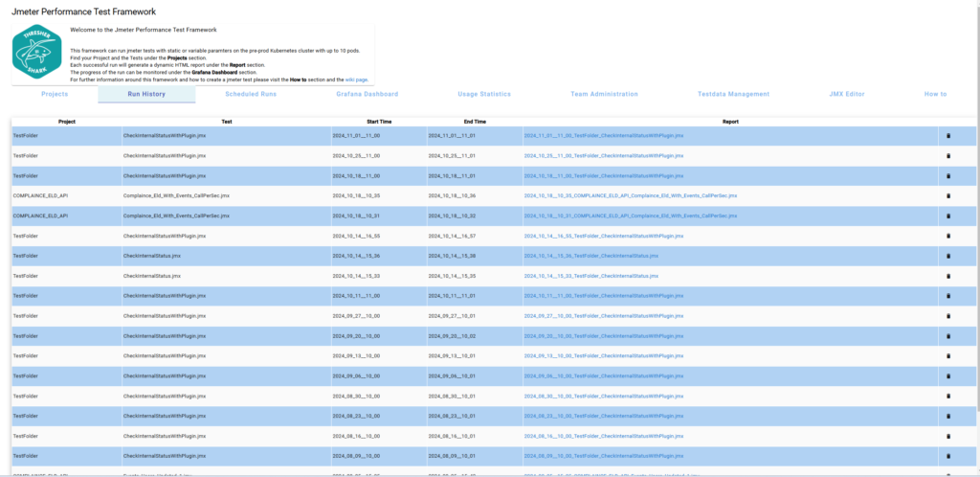980x477 pixels.
Task: Click the Test column header
Action: [227, 122]
